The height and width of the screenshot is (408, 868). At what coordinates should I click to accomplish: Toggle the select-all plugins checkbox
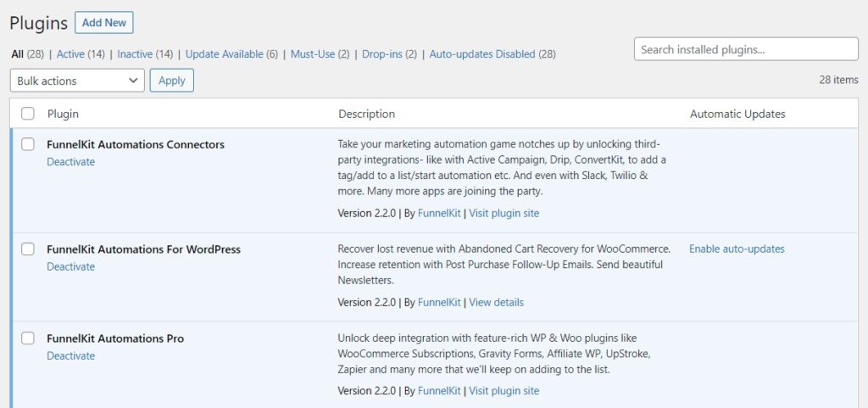pos(28,114)
